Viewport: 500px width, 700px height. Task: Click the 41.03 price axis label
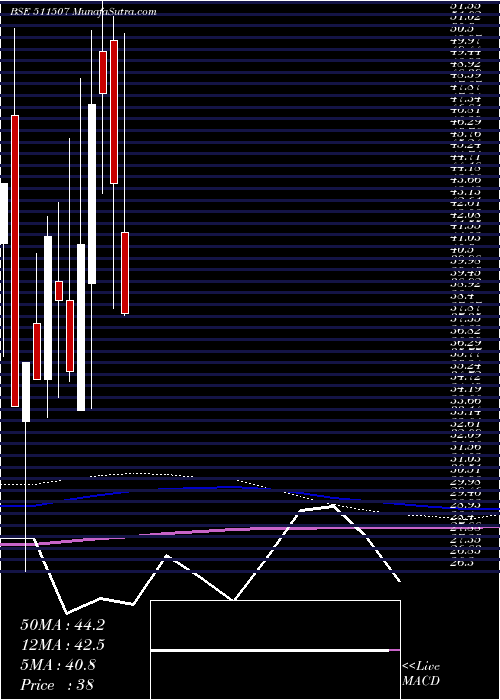[x=465, y=238]
